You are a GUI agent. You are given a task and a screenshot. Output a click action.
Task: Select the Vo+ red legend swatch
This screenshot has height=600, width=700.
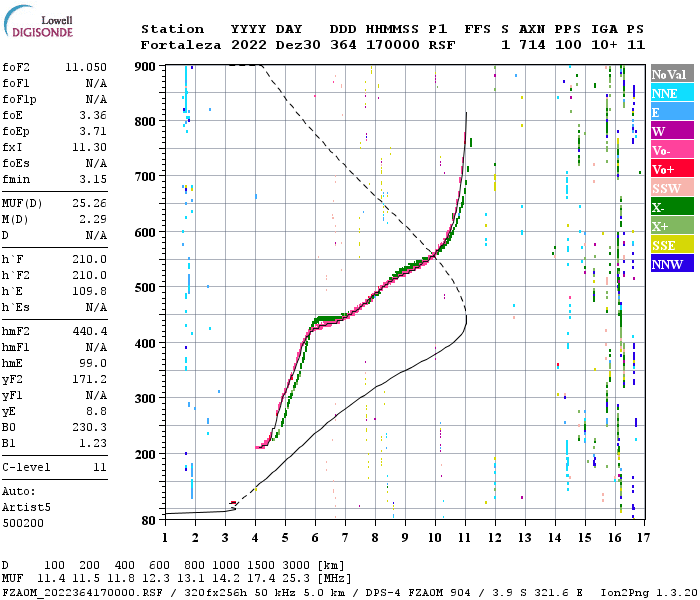[x=672, y=168]
